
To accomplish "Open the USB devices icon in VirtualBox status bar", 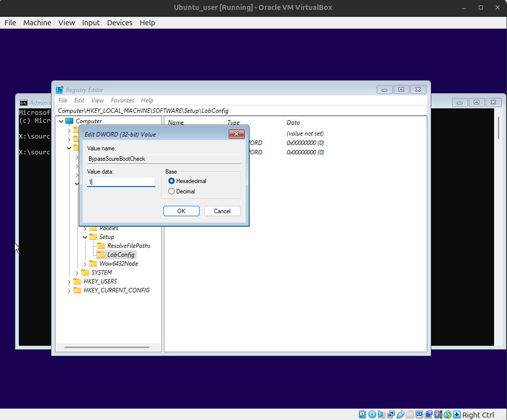I will coord(400,415).
